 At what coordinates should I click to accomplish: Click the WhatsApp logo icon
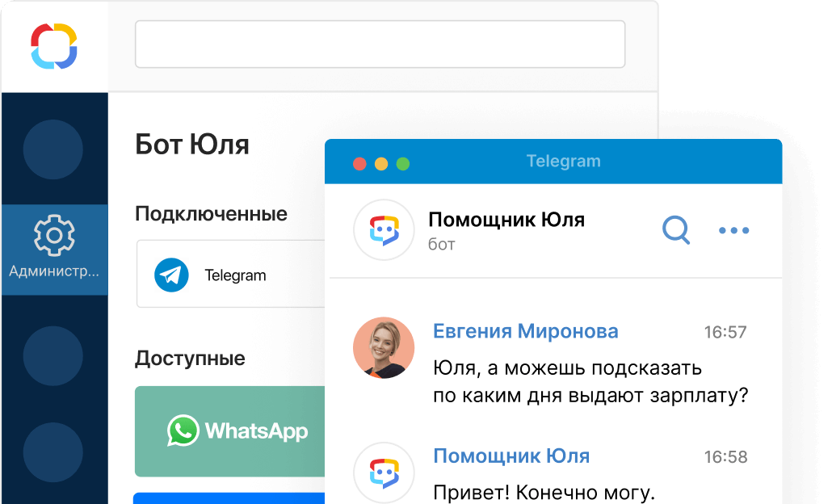click(x=183, y=430)
